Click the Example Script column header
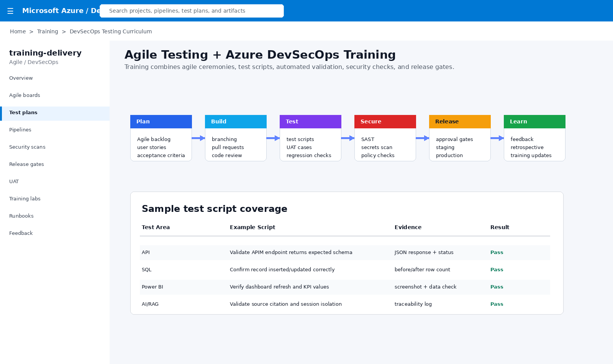The image size is (613, 364). 252,227
